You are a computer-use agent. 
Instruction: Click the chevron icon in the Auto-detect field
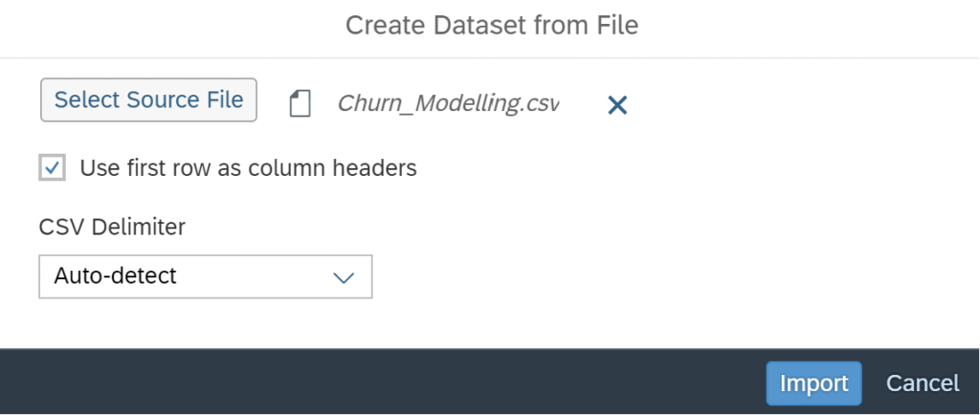click(344, 277)
